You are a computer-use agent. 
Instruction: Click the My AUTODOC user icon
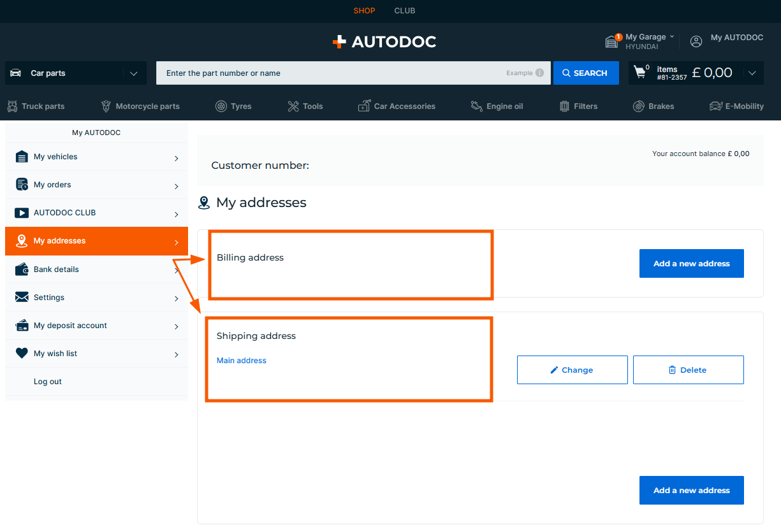tap(696, 41)
